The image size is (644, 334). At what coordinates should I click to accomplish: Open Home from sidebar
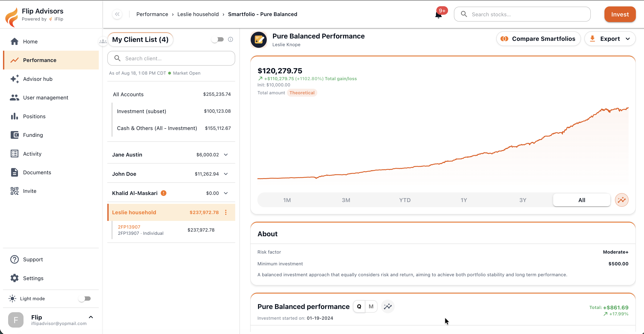51,41
